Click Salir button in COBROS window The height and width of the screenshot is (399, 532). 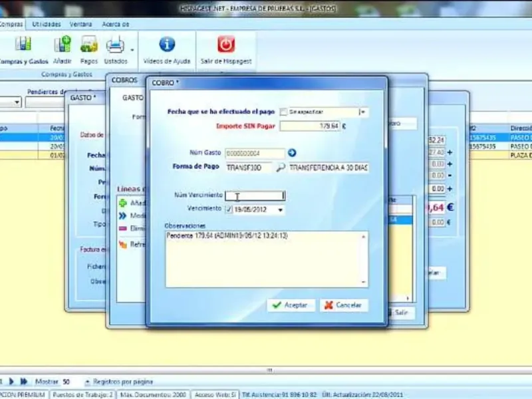(x=401, y=313)
